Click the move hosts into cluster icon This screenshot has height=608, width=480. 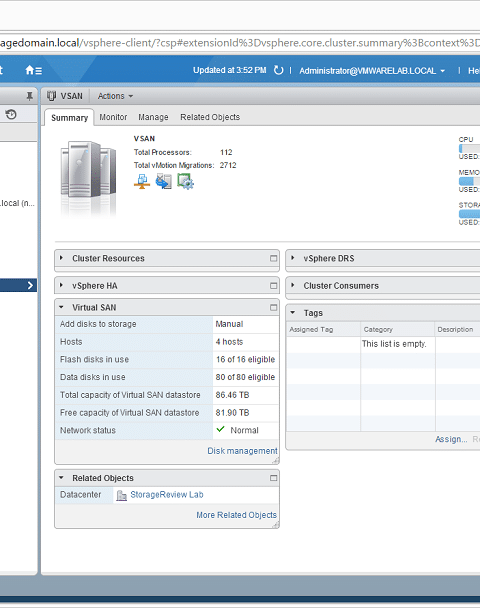[x=164, y=181]
